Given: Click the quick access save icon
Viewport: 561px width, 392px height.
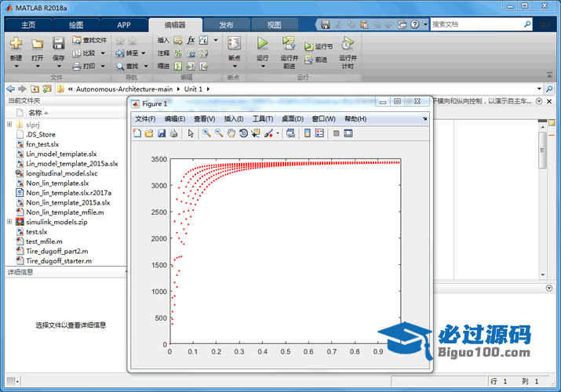Looking at the screenshot, I should pos(325,24).
